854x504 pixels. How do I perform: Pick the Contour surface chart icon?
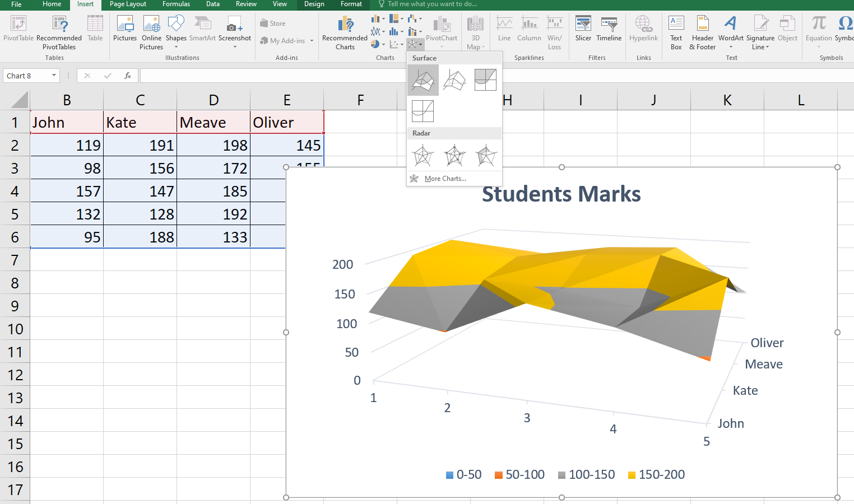point(485,80)
